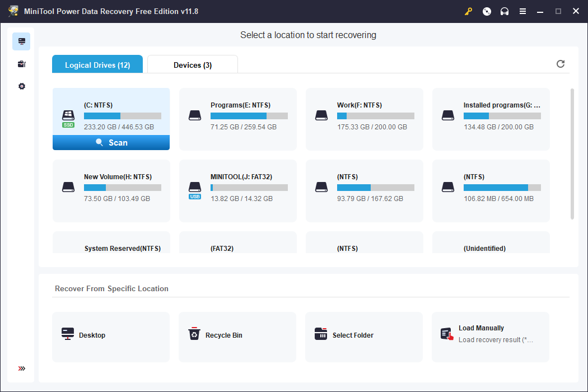Open the support headphones icon
588x392 pixels.
(505, 11)
